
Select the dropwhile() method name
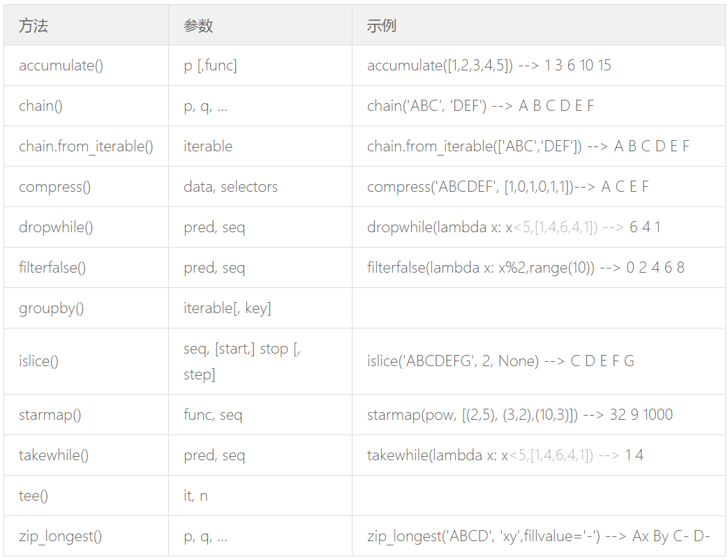pos(56,227)
